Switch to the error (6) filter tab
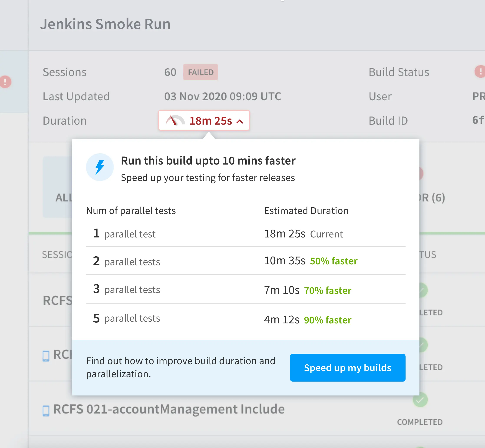The image size is (485, 448). pos(433,198)
